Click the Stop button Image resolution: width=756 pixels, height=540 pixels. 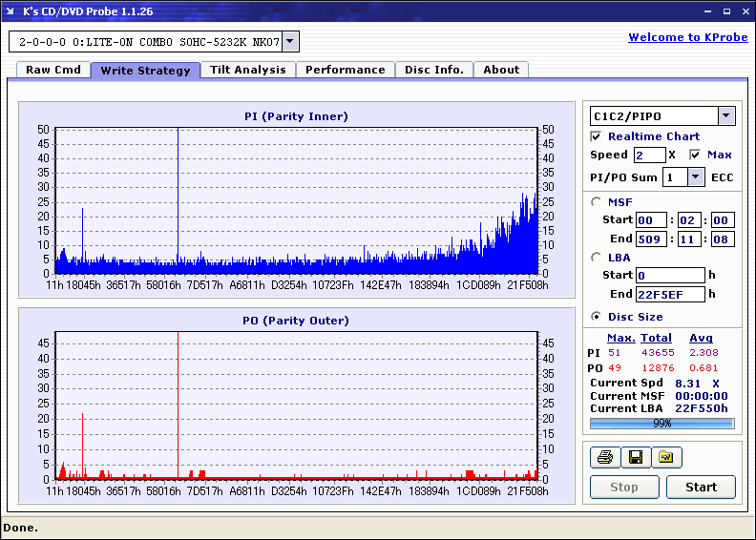[624, 487]
